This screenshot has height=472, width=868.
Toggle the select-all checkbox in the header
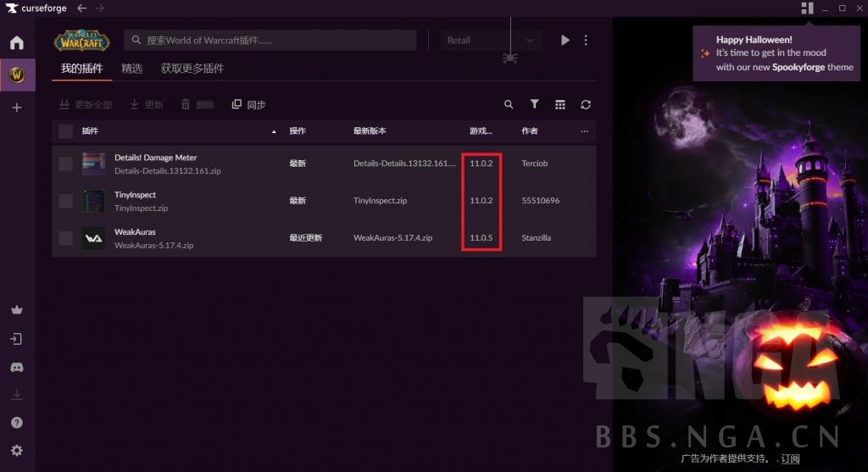tap(65, 131)
